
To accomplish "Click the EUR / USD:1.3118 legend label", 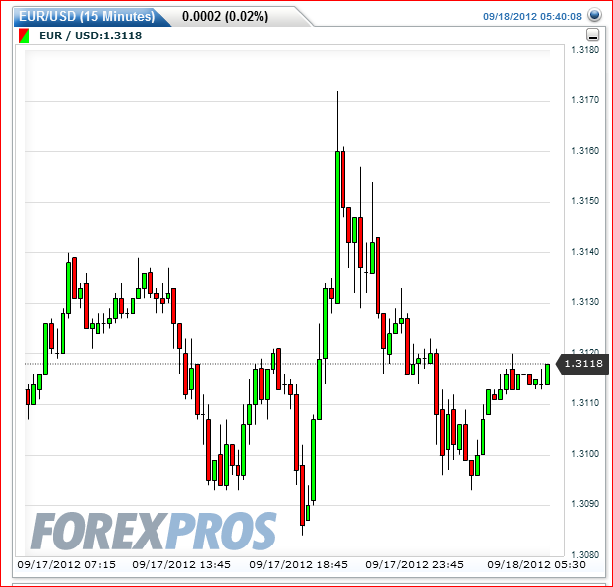I will (90, 36).
